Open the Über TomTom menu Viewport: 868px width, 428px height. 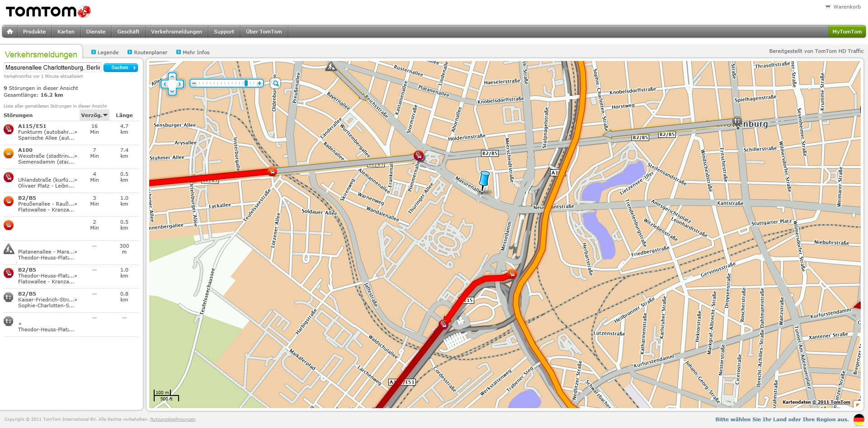[264, 32]
